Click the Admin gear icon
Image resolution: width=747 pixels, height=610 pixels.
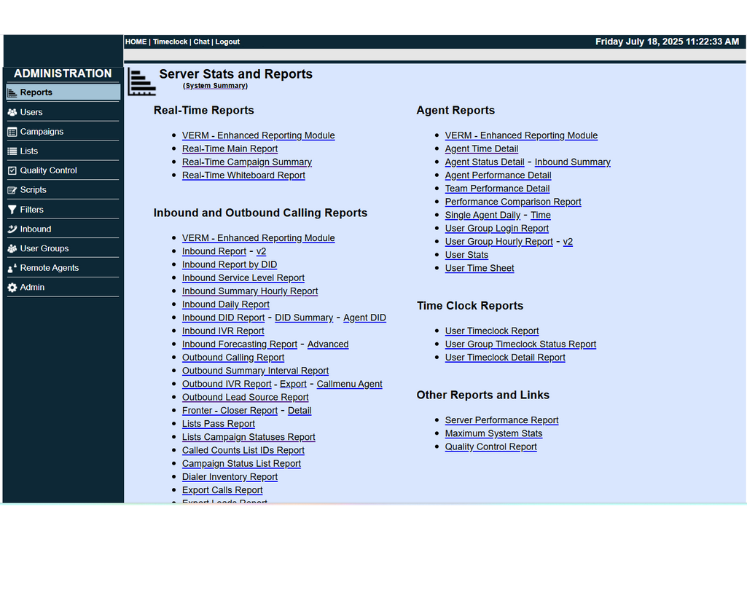coord(12,288)
